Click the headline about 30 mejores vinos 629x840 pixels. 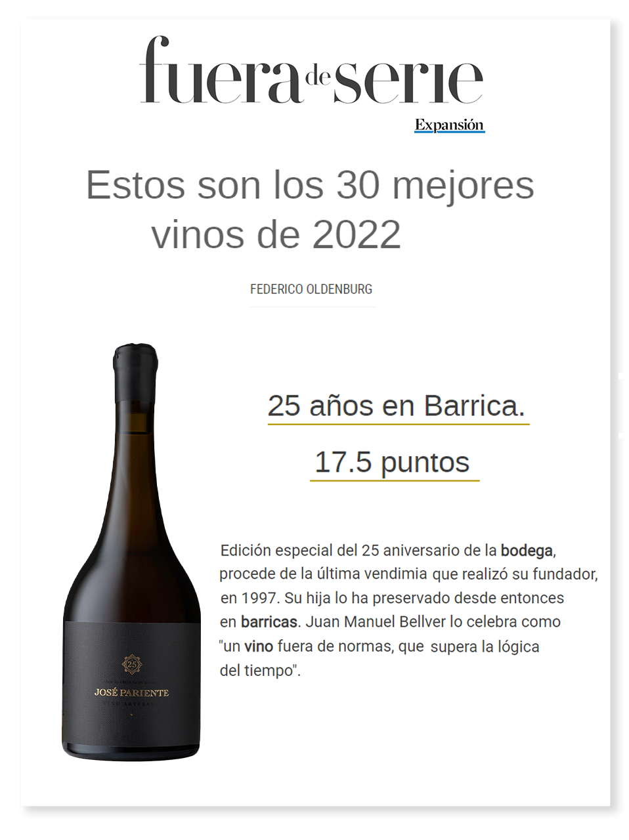(310, 209)
